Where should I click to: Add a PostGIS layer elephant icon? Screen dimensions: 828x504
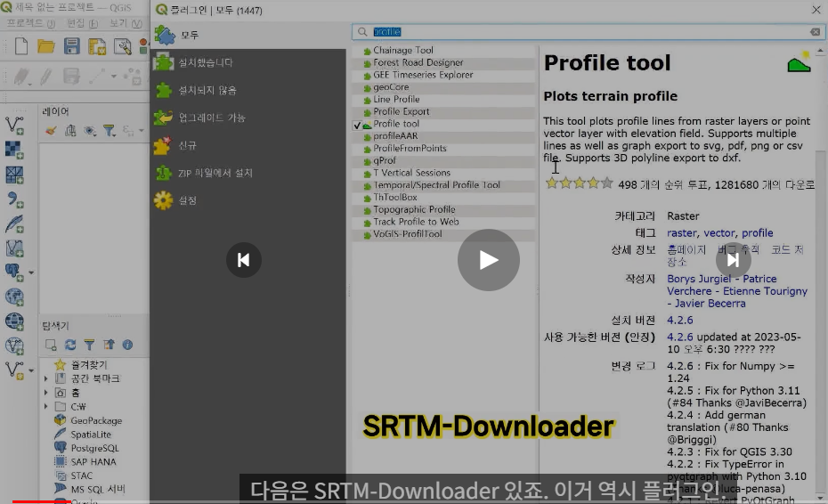(x=14, y=272)
